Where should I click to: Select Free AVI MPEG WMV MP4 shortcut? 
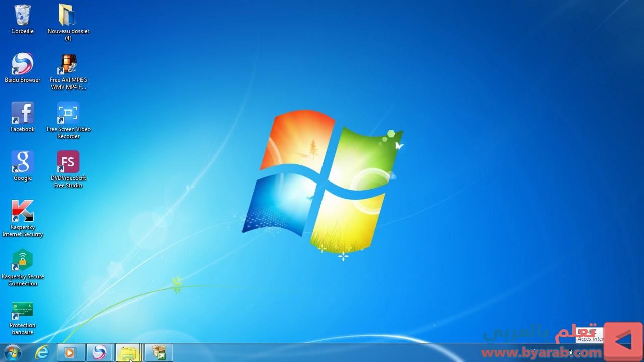coord(68,72)
